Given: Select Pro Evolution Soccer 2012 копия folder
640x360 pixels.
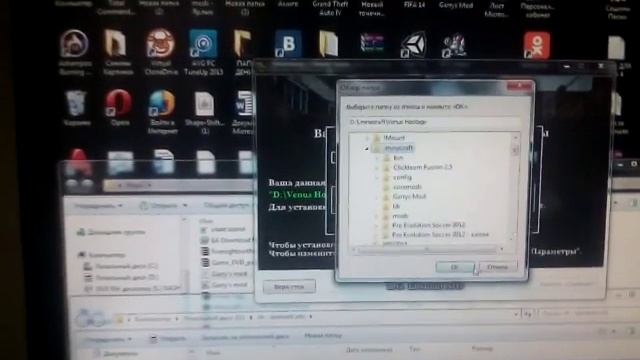Looking at the screenshot, I should tap(440, 235).
